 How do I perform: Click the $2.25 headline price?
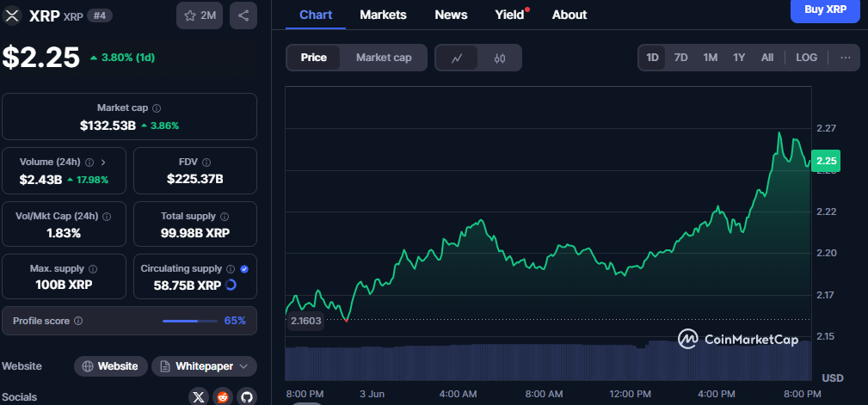click(x=41, y=57)
